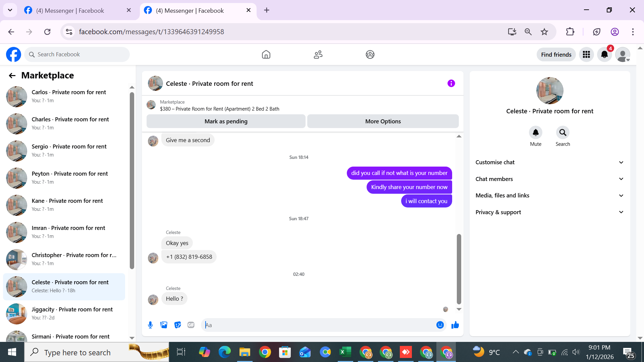Open the emoji picker in message box
644x362 pixels.
tap(440, 325)
